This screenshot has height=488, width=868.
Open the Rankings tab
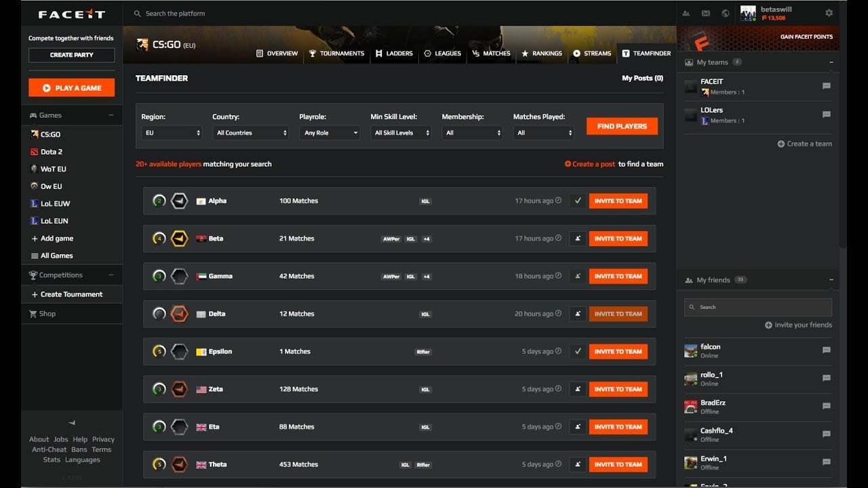pyautogui.click(x=541, y=54)
